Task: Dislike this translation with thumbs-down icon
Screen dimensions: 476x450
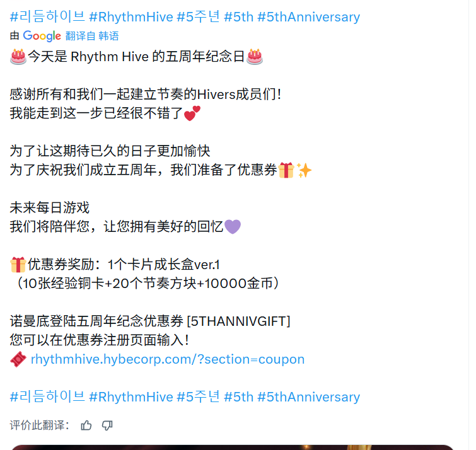Action: pyautogui.click(x=107, y=425)
